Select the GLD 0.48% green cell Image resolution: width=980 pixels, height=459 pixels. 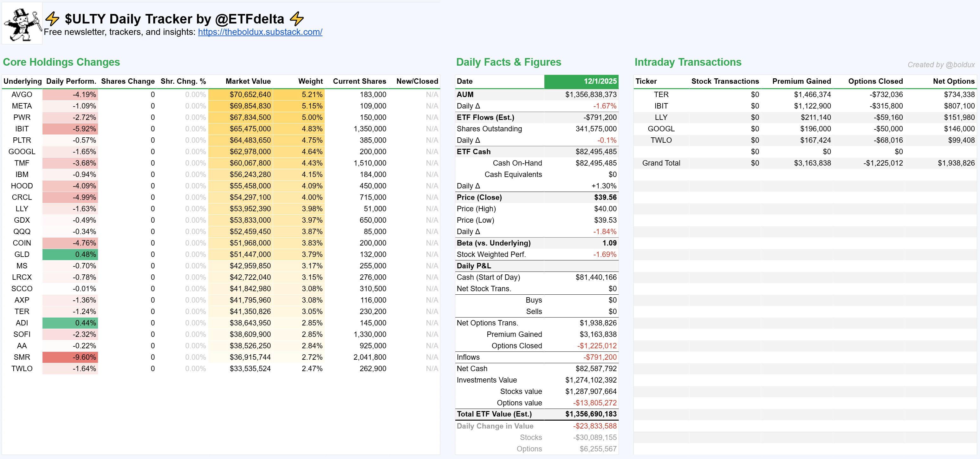[x=70, y=254]
